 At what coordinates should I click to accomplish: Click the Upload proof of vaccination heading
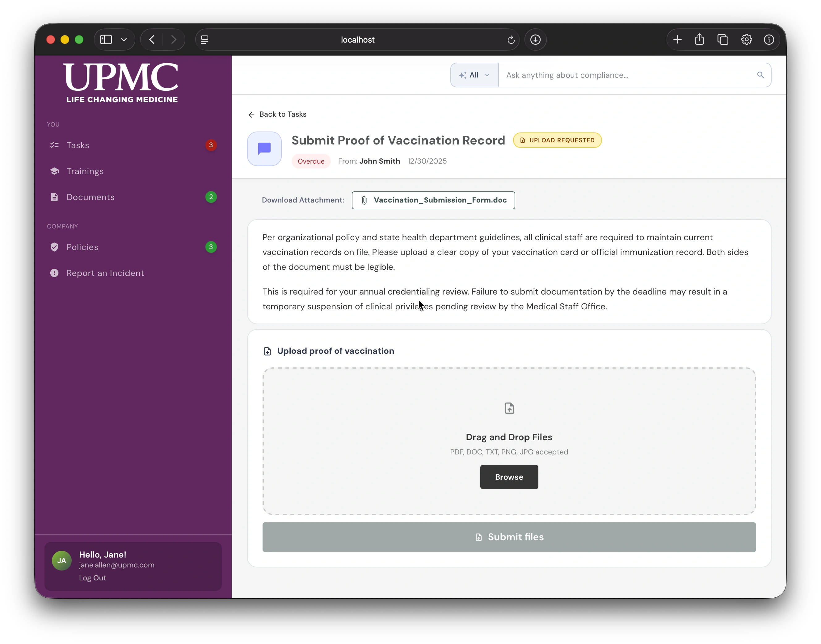[x=335, y=351]
